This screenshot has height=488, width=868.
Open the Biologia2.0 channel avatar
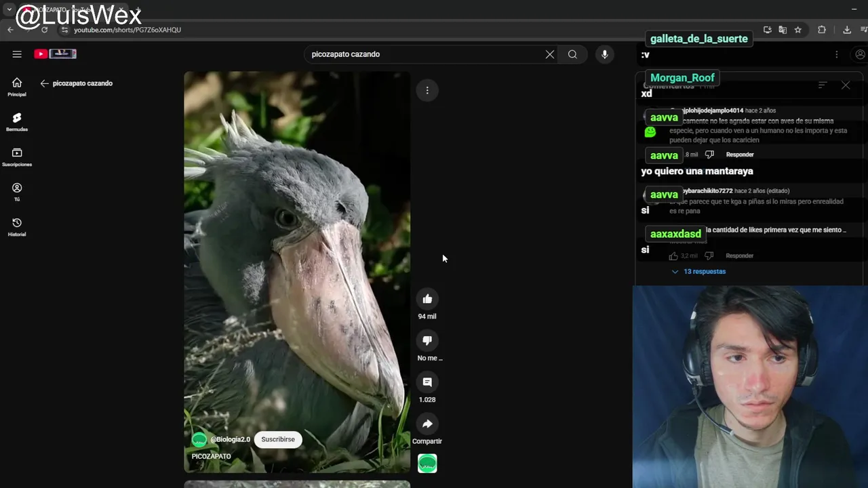[199, 440]
